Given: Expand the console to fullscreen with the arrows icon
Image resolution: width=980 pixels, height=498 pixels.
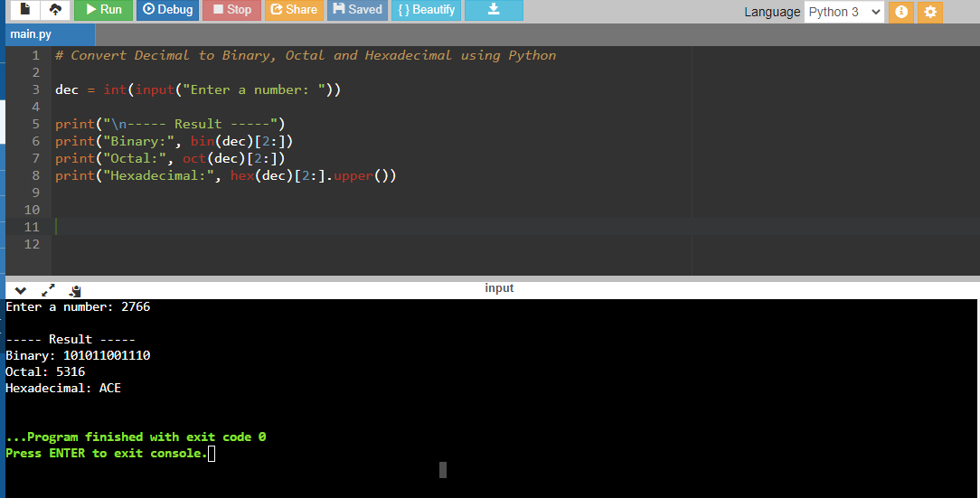Looking at the screenshot, I should coord(48,290).
